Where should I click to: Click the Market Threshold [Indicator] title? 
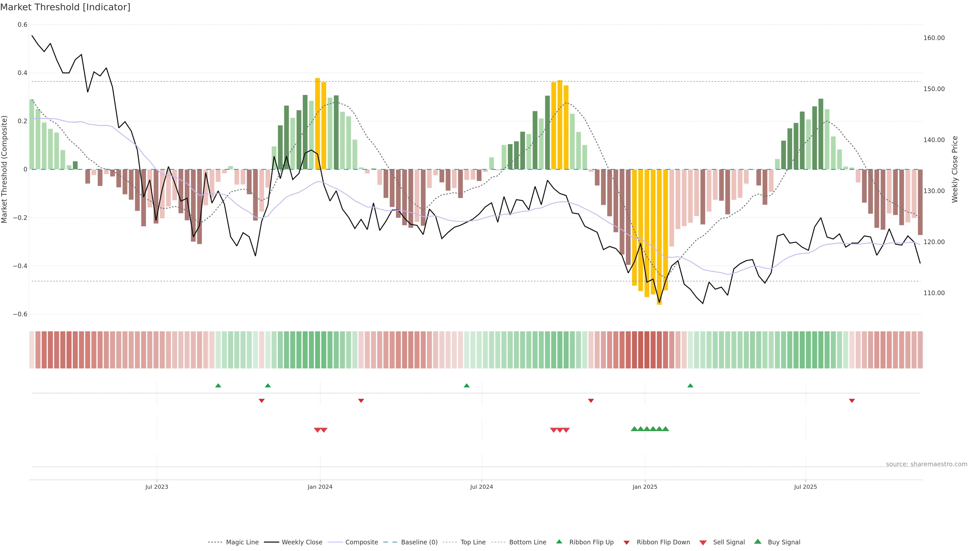tap(65, 7)
